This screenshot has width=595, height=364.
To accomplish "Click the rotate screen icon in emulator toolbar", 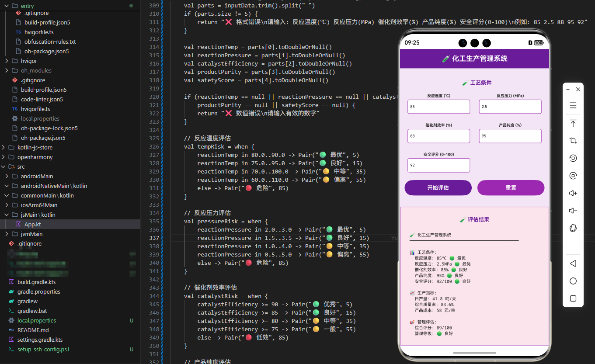I will (573, 158).
